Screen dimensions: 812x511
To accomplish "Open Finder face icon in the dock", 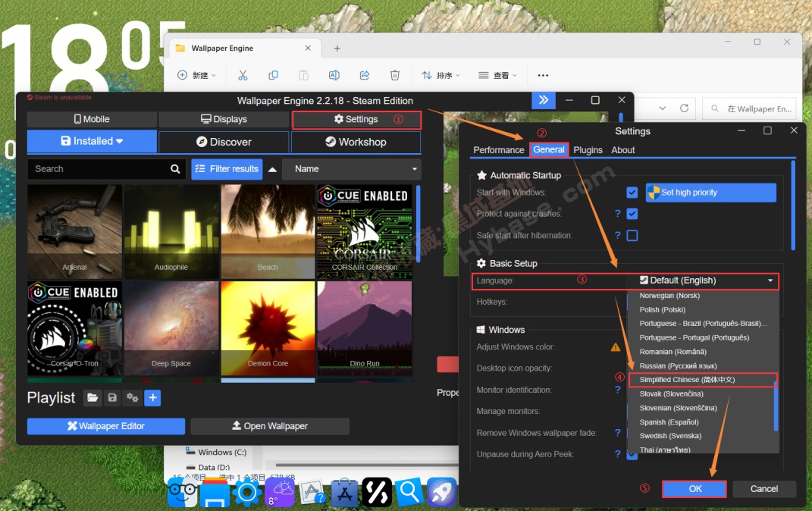I will 182,492.
